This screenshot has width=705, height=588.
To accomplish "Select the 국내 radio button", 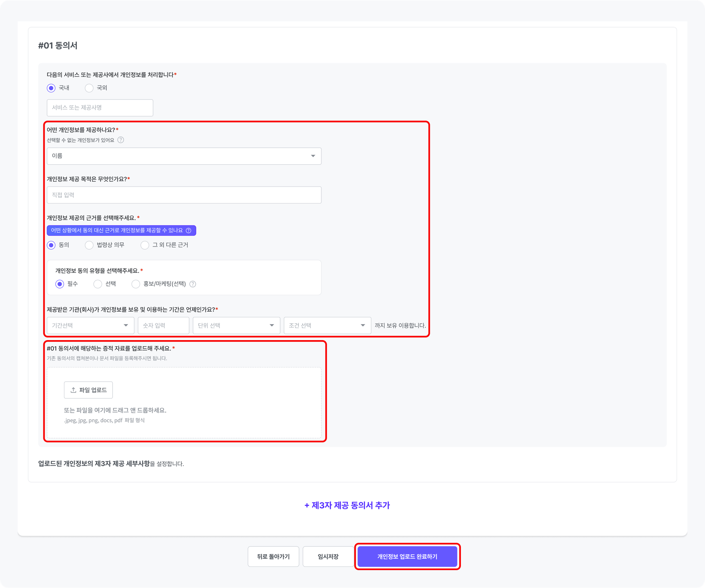I will click(51, 88).
